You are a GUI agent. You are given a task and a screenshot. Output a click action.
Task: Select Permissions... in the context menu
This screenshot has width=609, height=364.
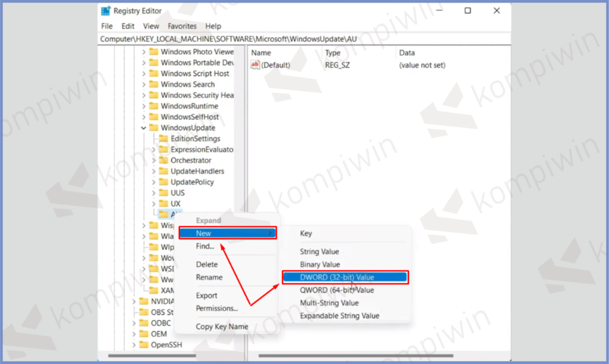(216, 308)
